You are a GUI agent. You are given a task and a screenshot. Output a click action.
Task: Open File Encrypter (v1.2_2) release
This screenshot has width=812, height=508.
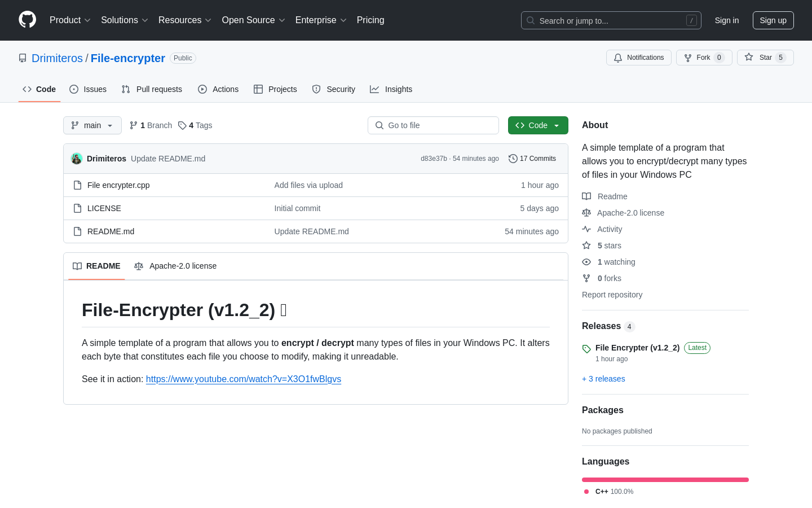tap(637, 348)
